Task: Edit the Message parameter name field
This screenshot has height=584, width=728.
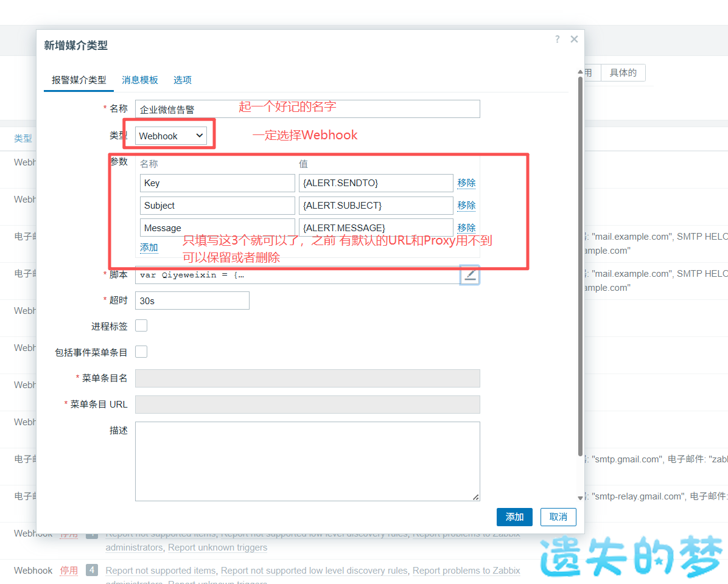Action: (x=217, y=228)
